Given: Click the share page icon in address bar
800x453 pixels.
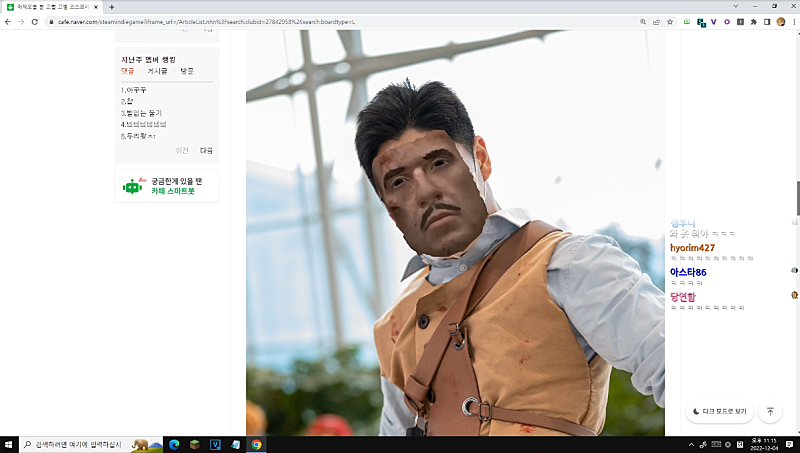Looking at the screenshot, I should (656, 21).
